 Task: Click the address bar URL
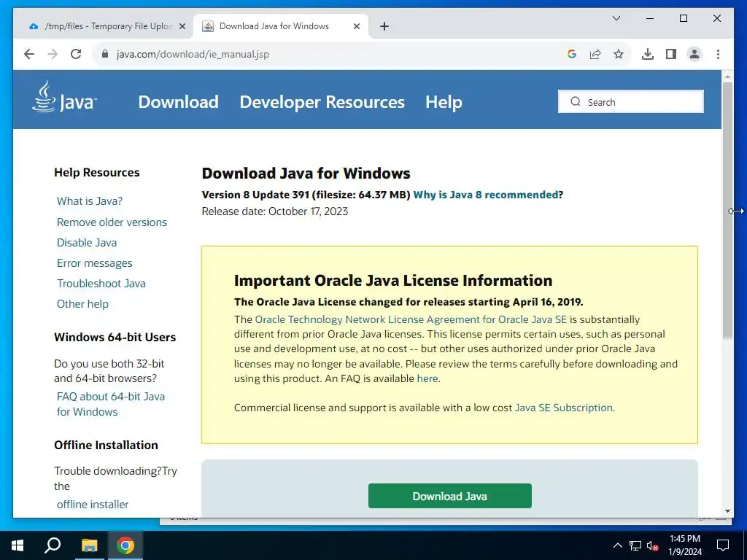[193, 54]
